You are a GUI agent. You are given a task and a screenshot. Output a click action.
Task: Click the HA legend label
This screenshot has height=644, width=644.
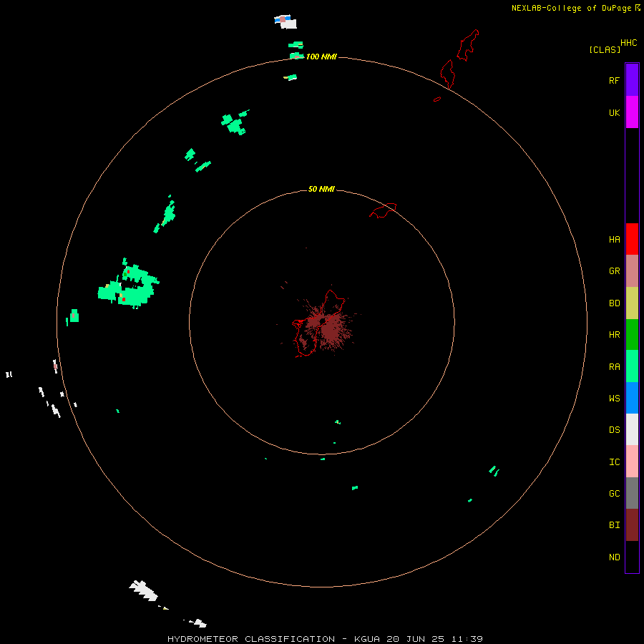[614, 239]
